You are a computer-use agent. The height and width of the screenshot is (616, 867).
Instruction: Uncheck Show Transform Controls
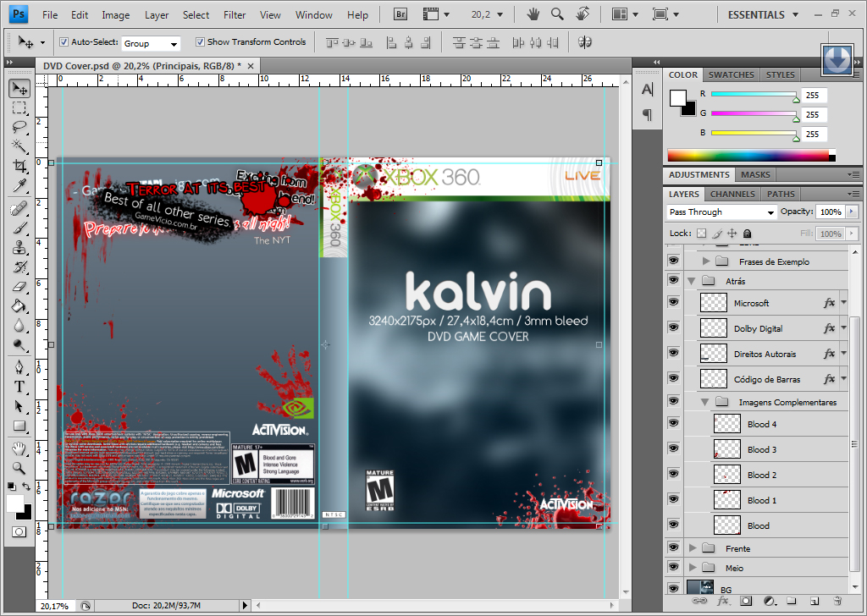(200, 42)
